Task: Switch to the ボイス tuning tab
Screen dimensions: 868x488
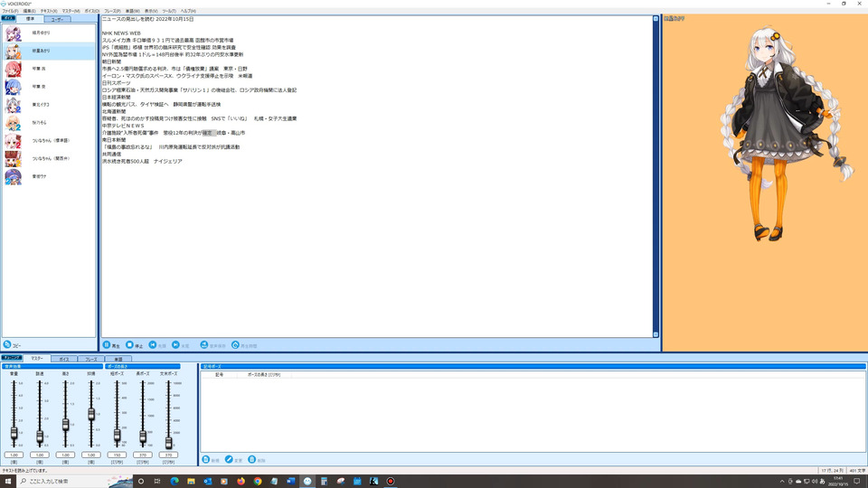Action: [x=63, y=359]
